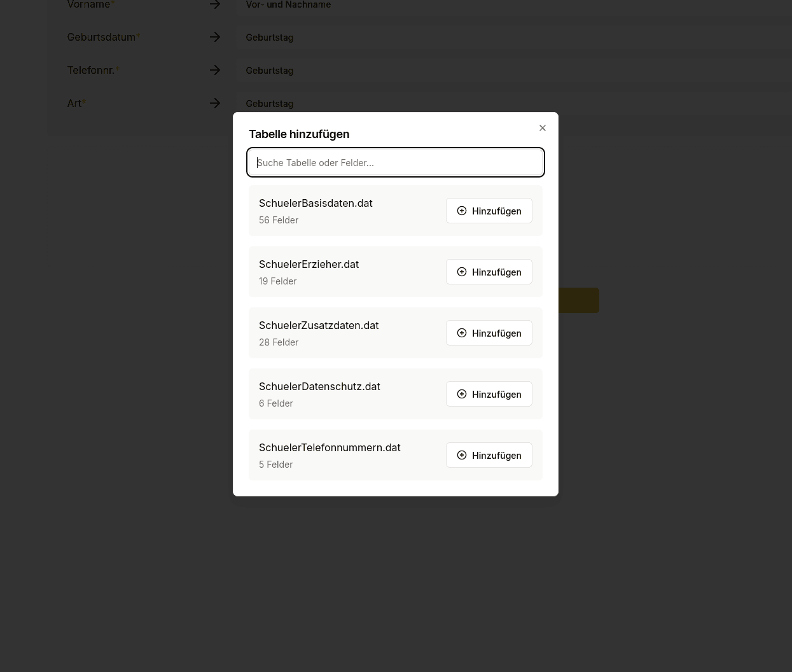Click Hinzufügen for SchuelerZusatzdaten.dat
The image size is (792, 672).
click(x=489, y=333)
